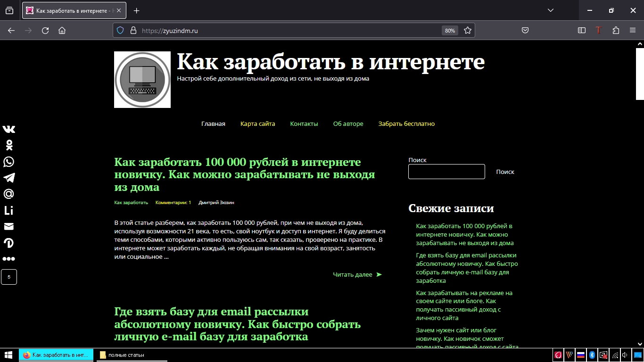Click the site logo computer image
644x362 pixels.
click(x=142, y=80)
